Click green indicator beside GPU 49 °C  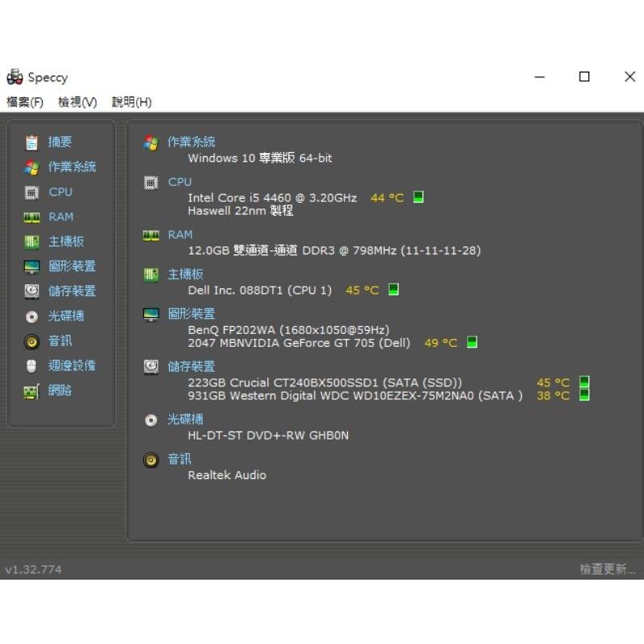pos(472,342)
